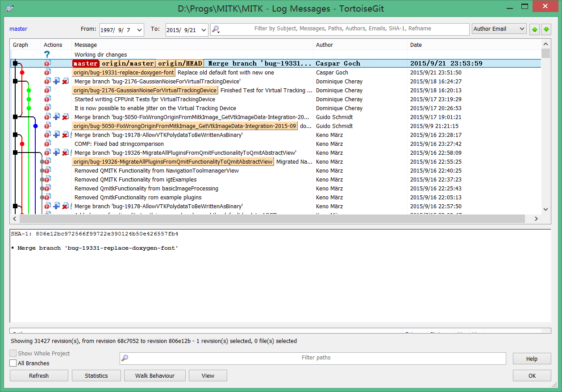Click the vertical scrollbar down arrow
Viewport: 562px width, 392px height.
pyautogui.click(x=545, y=209)
